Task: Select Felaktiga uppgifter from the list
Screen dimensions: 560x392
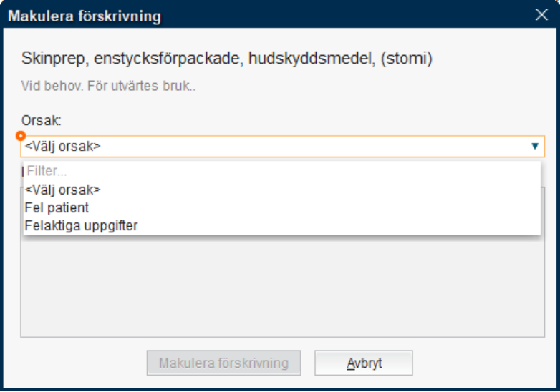Action: click(x=81, y=226)
